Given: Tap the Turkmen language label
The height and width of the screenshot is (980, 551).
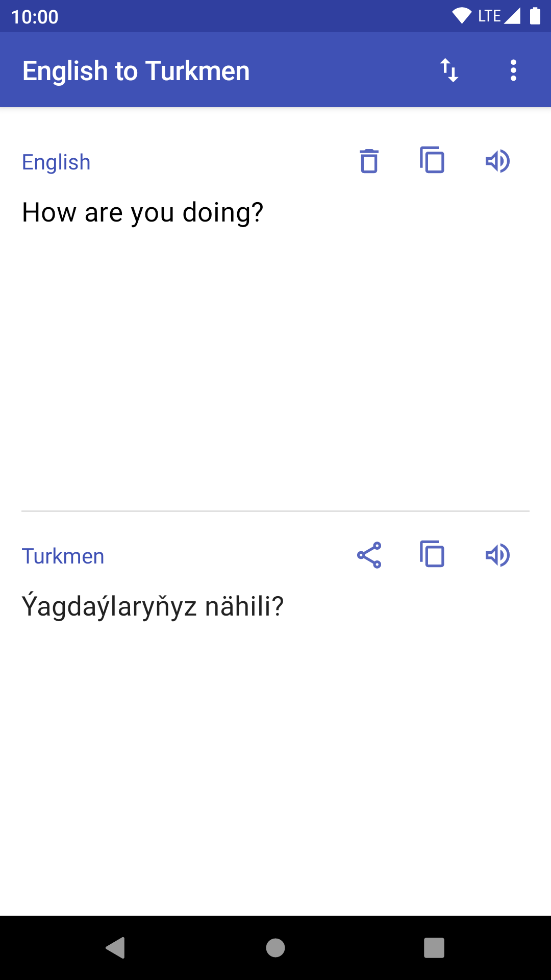Looking at the screenshot, I should 63,556.
